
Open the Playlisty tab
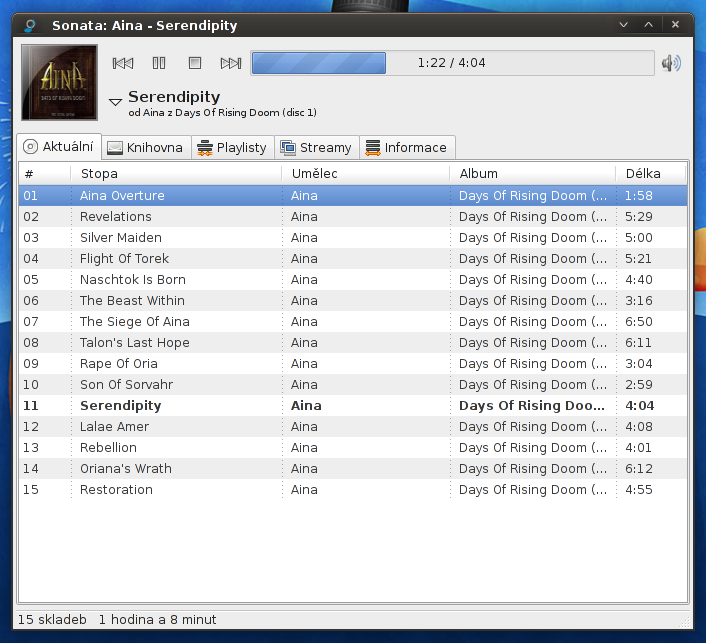pyautogui.click(x=232, y=148)
